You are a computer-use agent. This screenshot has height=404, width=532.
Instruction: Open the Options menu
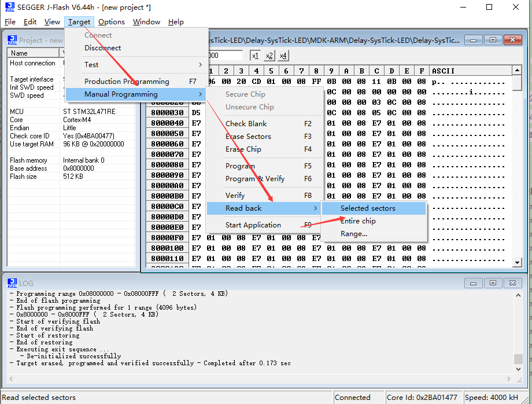coord(111,22)
